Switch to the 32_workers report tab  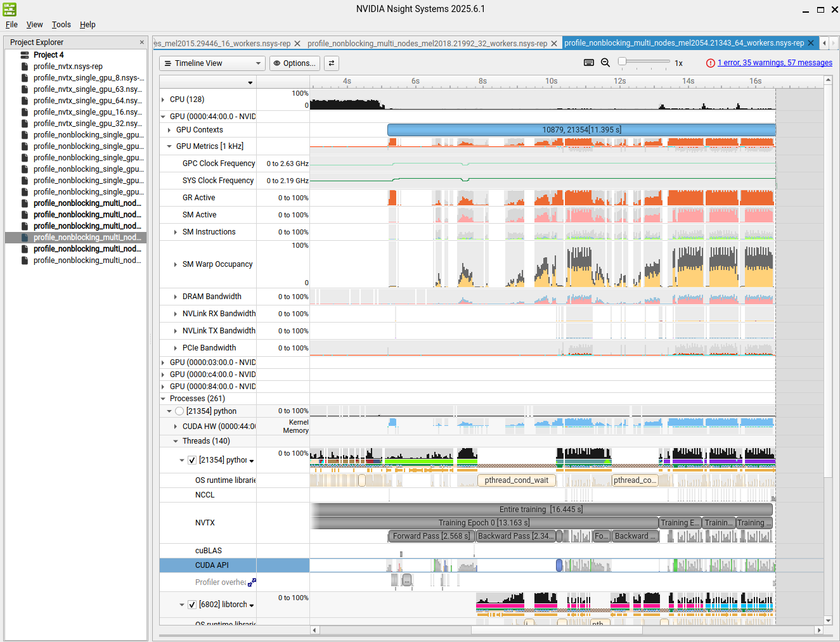(427, 44)
